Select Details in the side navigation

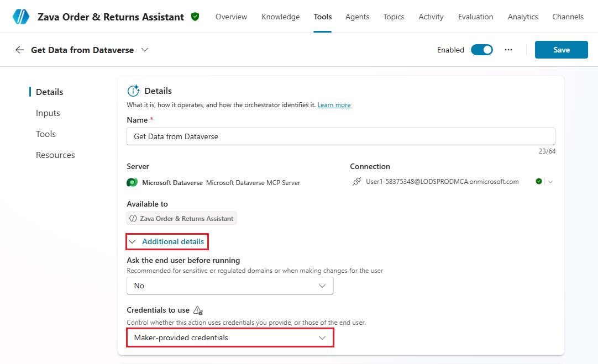click(49, 92)
